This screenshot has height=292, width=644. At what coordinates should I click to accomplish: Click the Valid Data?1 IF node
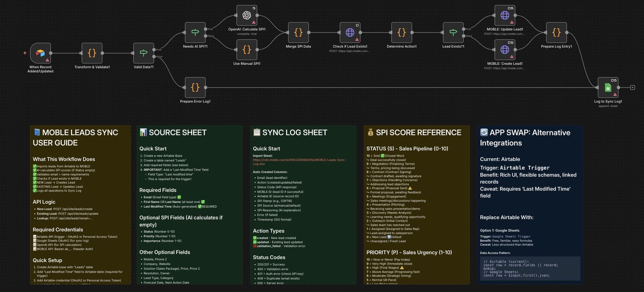coord(144,53)
